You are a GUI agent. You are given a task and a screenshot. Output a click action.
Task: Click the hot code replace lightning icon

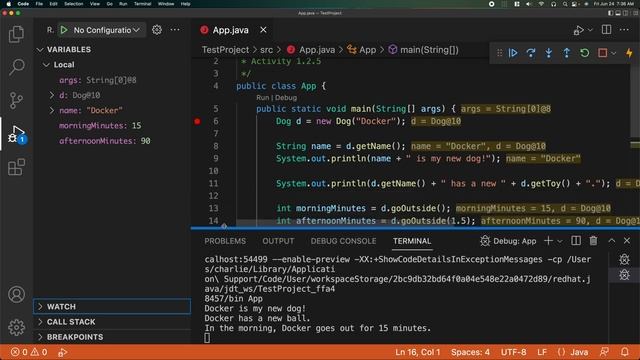(x=629, y=53)
